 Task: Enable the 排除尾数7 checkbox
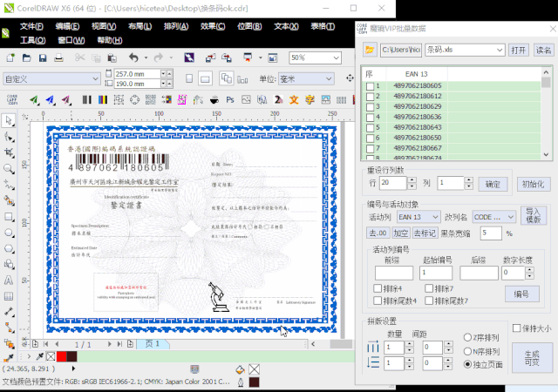(429, 301)
